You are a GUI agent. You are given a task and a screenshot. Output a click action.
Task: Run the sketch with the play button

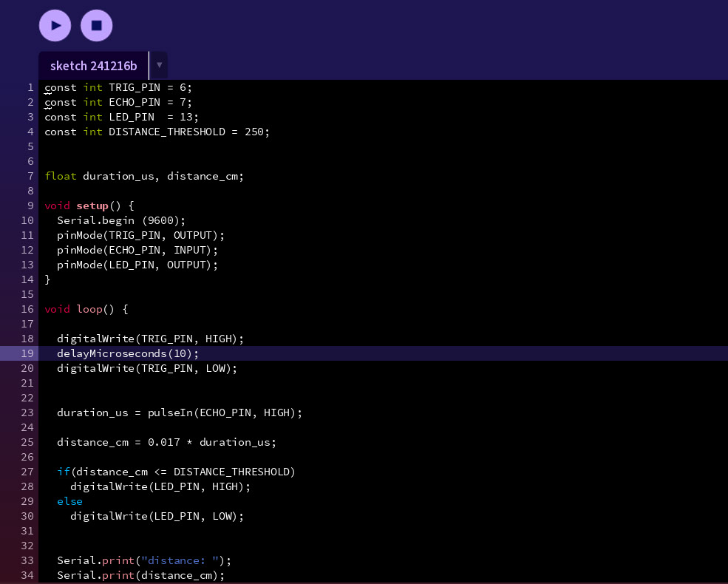pos(55,26)
